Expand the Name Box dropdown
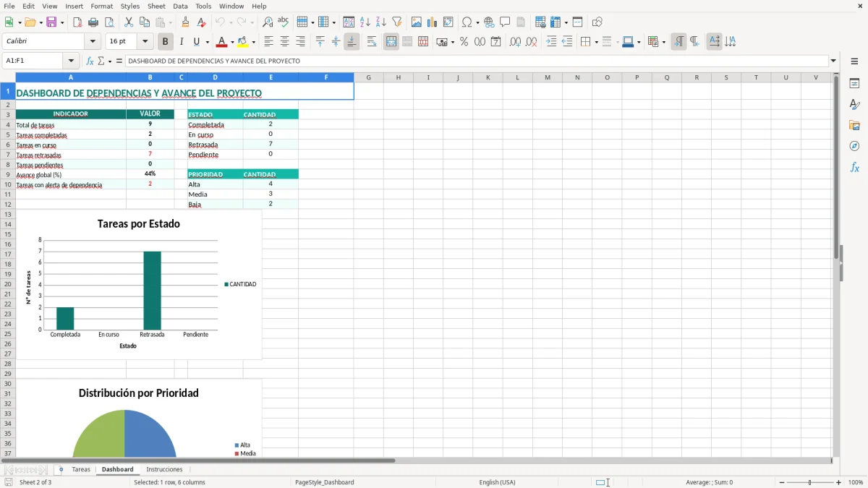868x488 pixels. click(x=71, y=61)
